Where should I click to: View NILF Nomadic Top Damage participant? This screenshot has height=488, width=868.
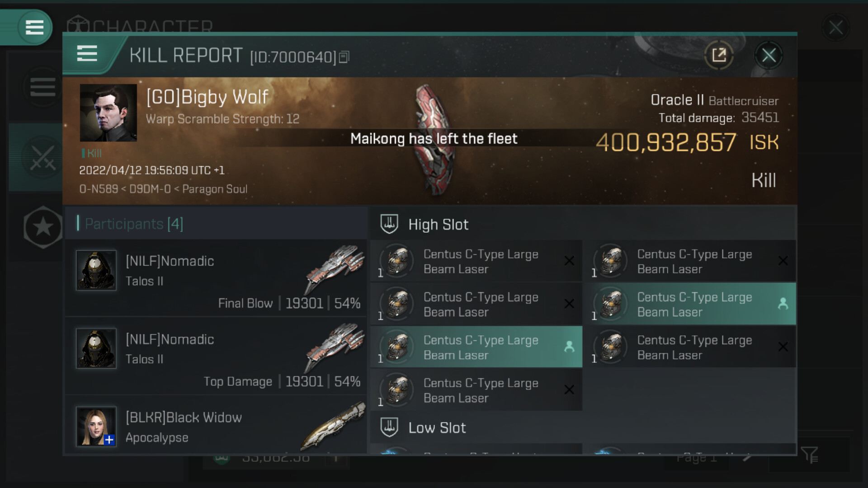point(216,356)
